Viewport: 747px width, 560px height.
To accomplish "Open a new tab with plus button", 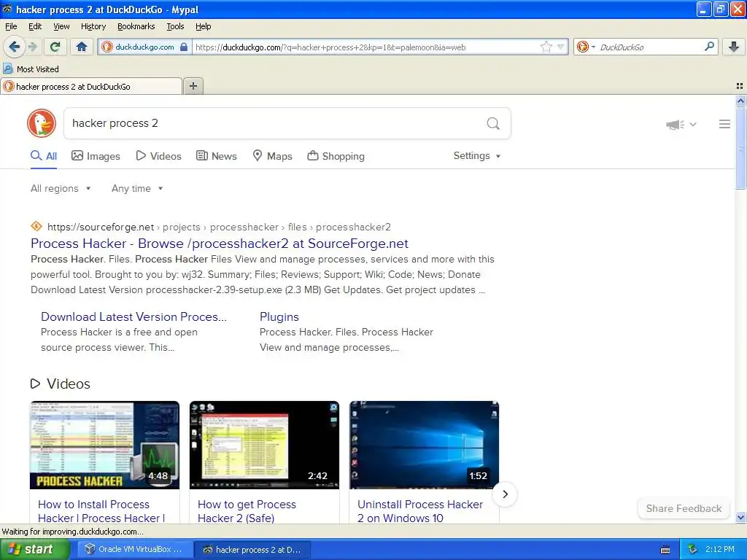I will [x=193, y=86].
